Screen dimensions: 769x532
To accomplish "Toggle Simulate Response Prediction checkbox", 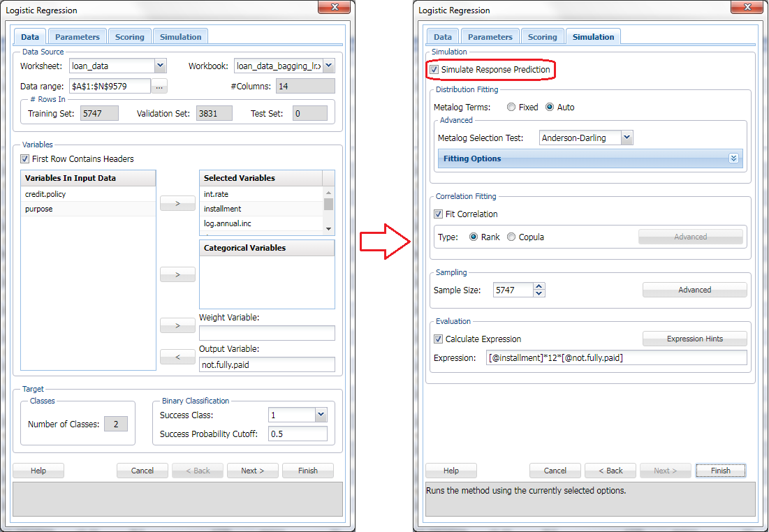I will click(434, 70).
